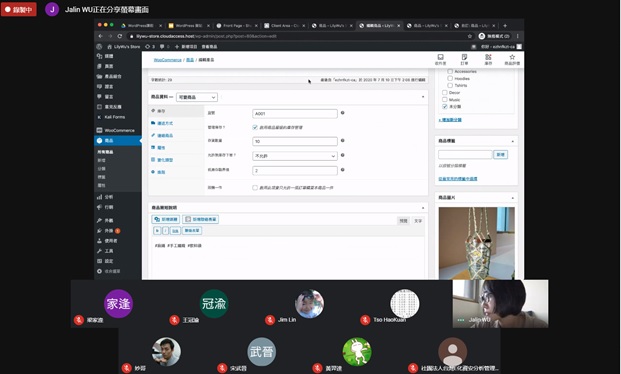Open Plugins with the orange update badge
The width and height of the screenshot is (621, 374).
[109, 231]
